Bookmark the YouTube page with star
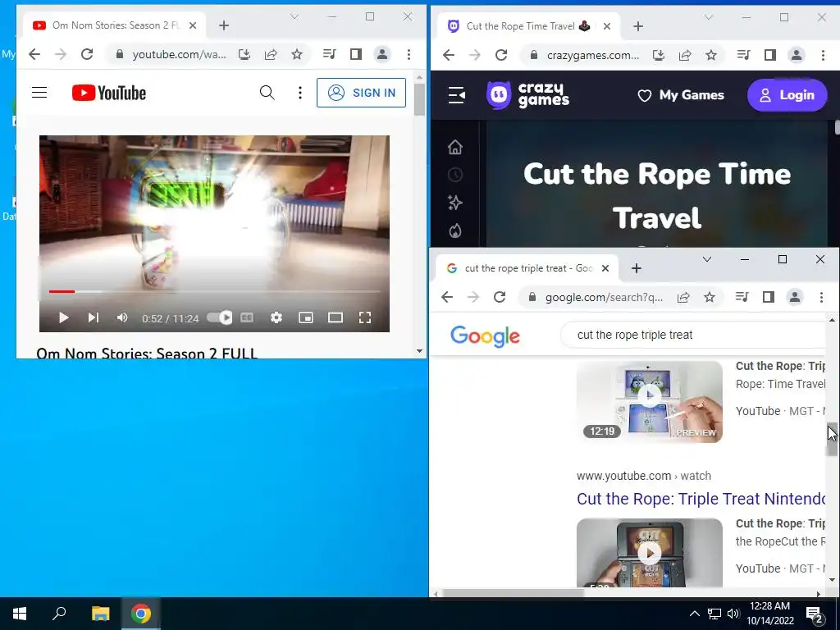840x630 pixels. (x=297, y=54)
